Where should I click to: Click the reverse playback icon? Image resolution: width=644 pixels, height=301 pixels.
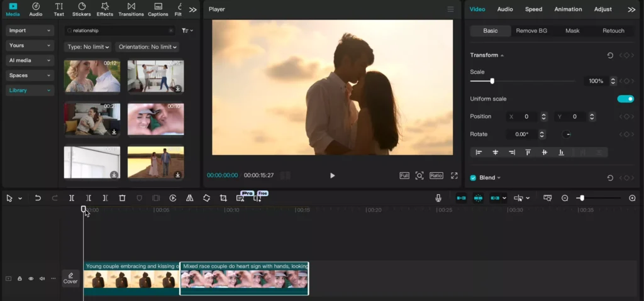pos(173,198)
